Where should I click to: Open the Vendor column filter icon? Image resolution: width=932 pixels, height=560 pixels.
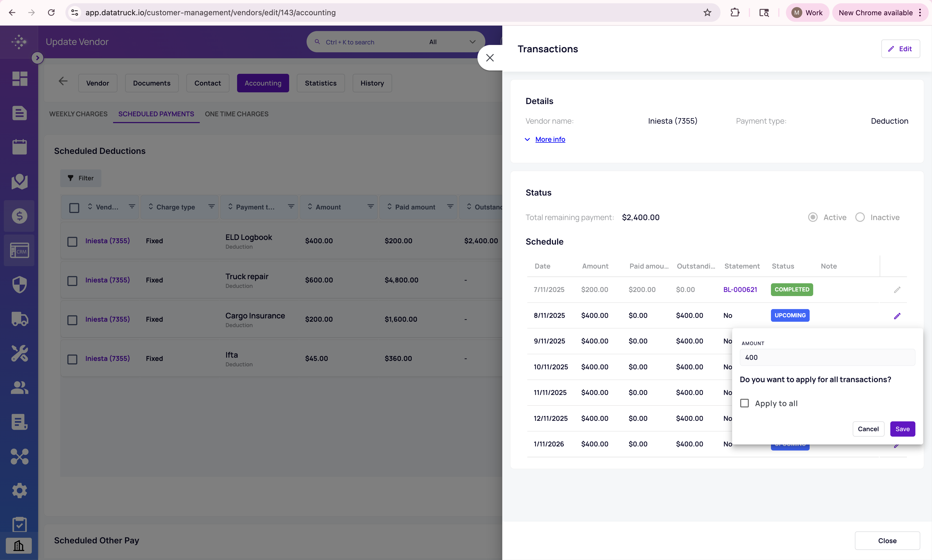[x=132, y=206]
